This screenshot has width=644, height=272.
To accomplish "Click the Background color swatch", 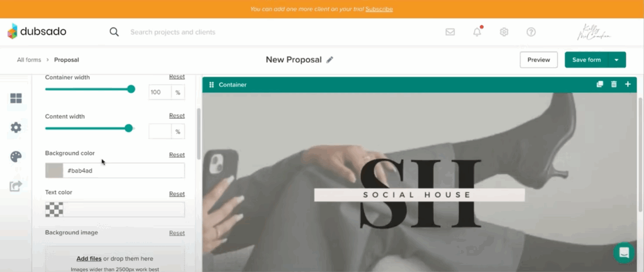I will click(54, 171).
